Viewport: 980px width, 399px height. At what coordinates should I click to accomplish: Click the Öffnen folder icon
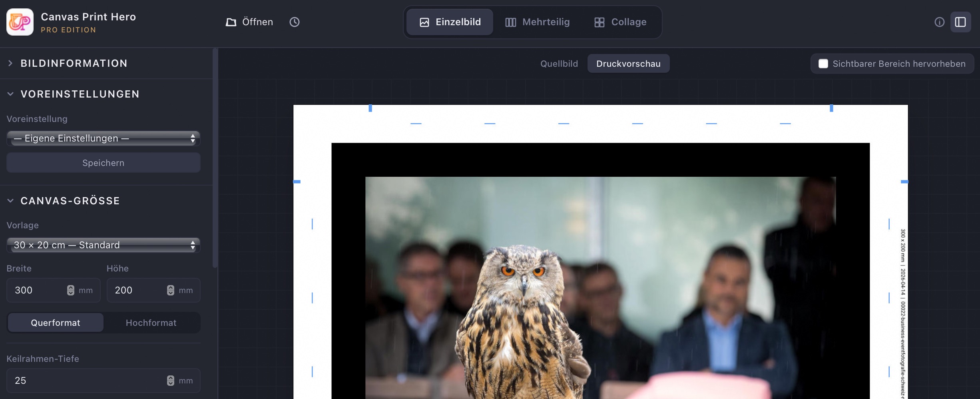coord(231,22)
